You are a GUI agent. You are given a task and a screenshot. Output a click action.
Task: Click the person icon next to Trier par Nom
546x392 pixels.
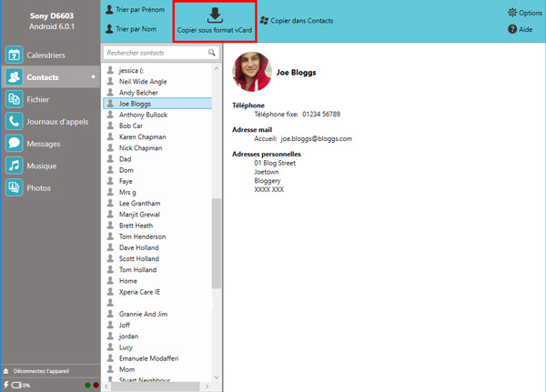click(x=109, y=29)
